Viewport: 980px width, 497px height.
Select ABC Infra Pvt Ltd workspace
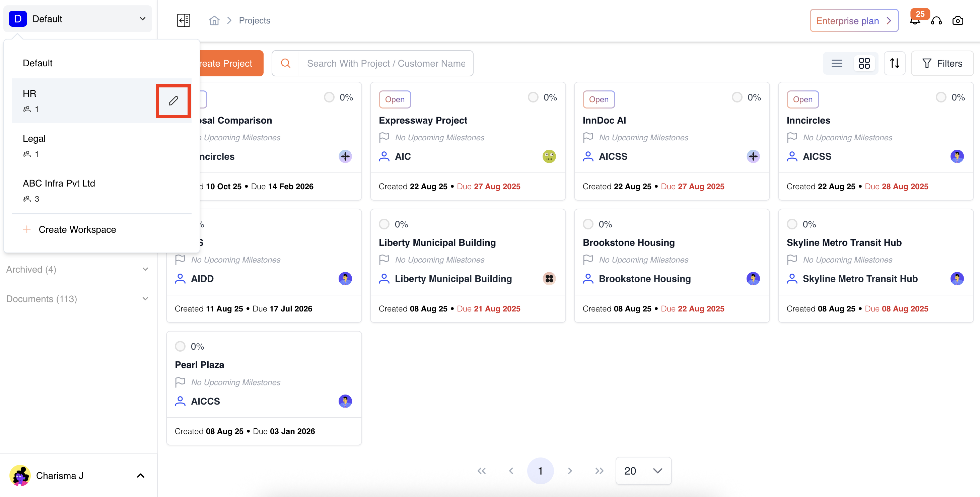[x=59, y=184]
